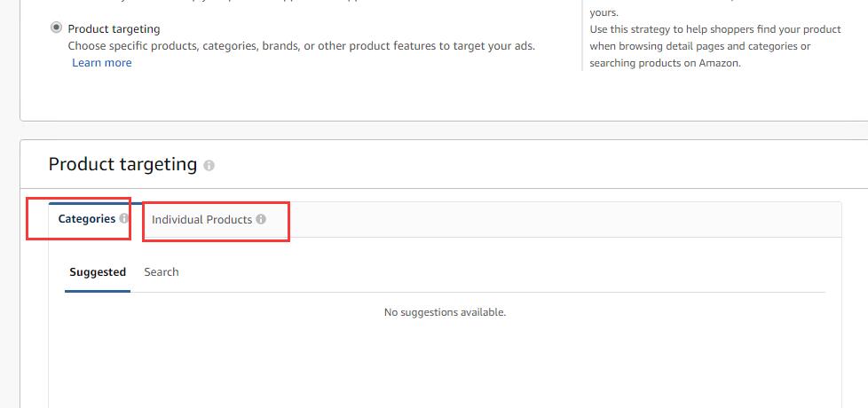Click 'searching products on Amazon.' help text
Screen dimensions: 868x408
click(664, 63)
